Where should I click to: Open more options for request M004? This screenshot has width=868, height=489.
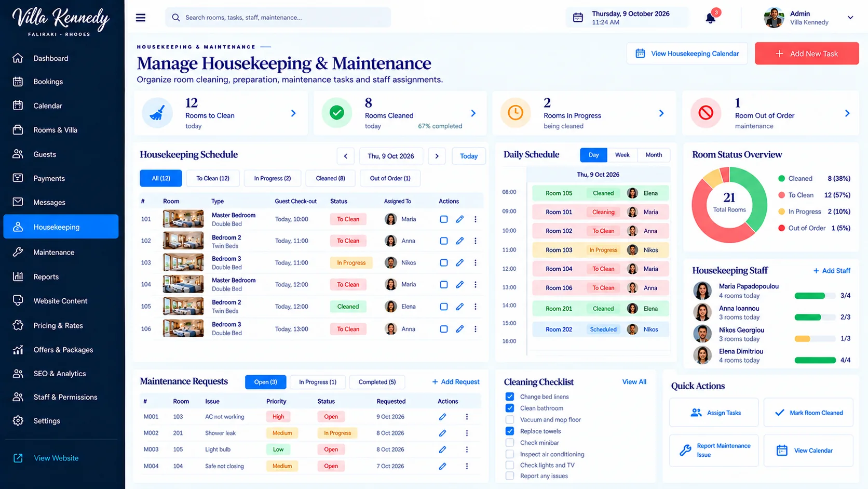point(467,466)
